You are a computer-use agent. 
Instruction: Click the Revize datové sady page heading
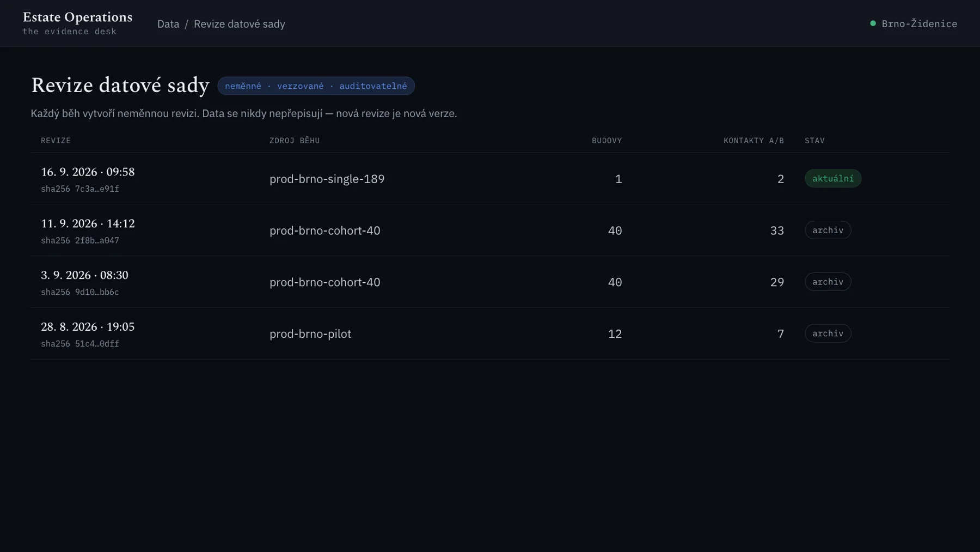tap(120, 86)
